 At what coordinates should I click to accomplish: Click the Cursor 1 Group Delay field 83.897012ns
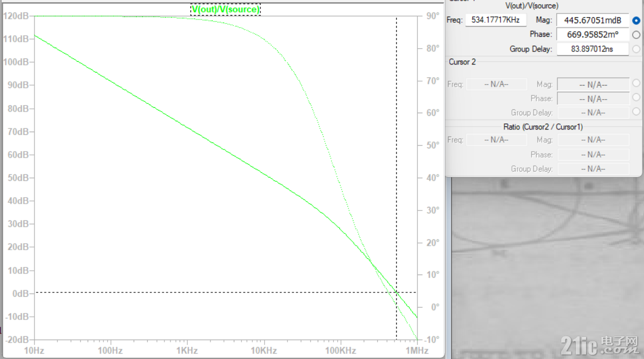(x=593, y=49)
